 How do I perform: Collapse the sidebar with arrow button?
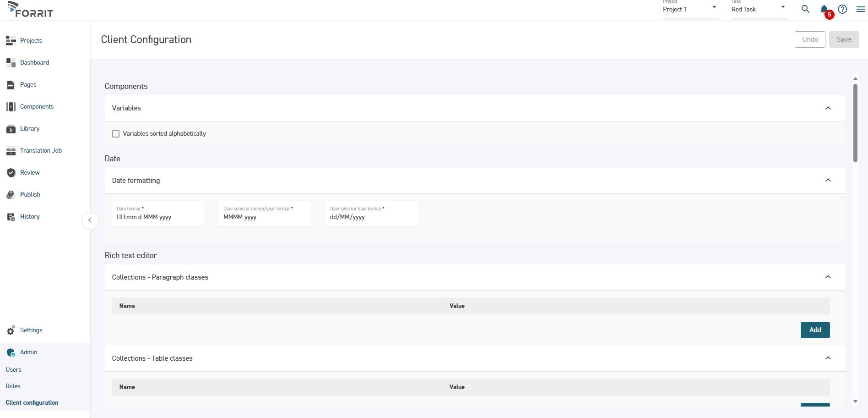point(90,220)
